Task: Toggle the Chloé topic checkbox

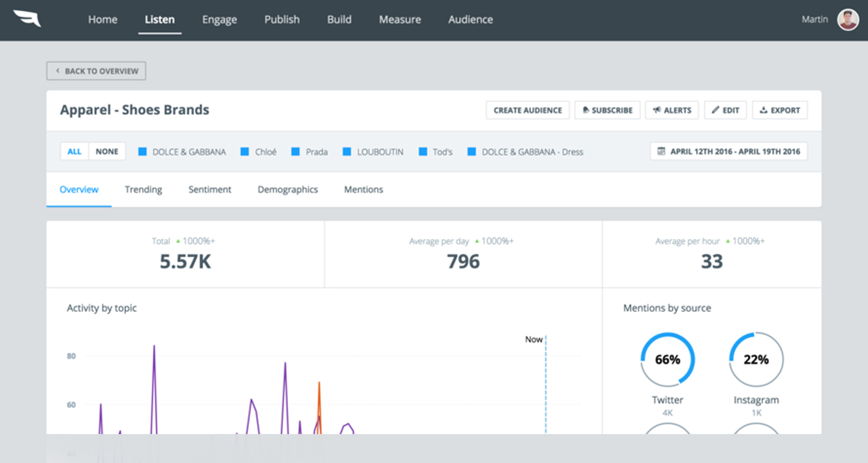Action: pos(245,151)
